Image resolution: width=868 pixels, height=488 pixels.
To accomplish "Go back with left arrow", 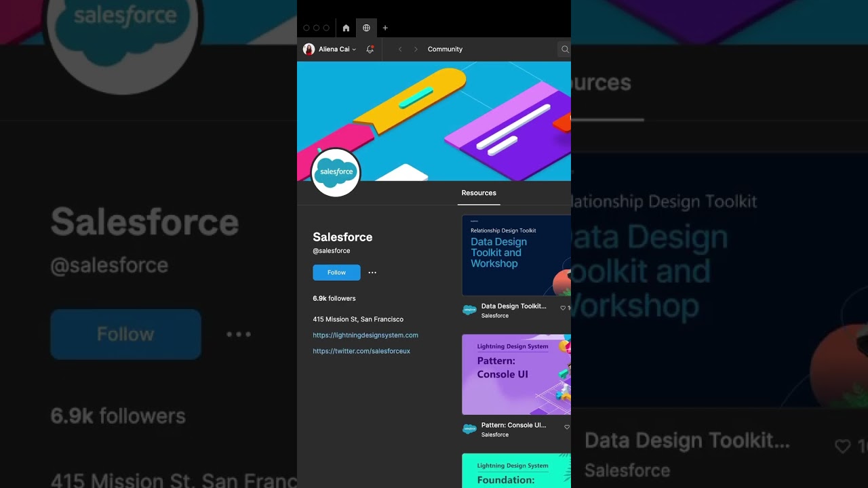I will pos(400,49).
